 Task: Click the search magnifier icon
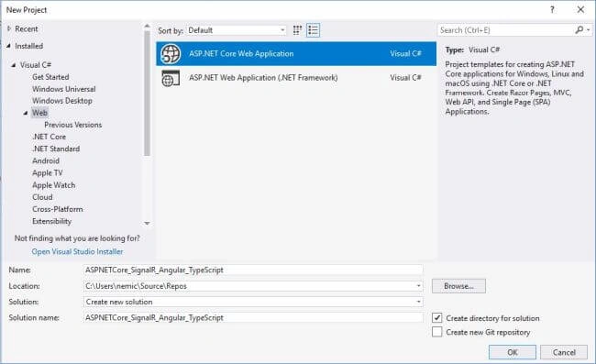[579, 29]
